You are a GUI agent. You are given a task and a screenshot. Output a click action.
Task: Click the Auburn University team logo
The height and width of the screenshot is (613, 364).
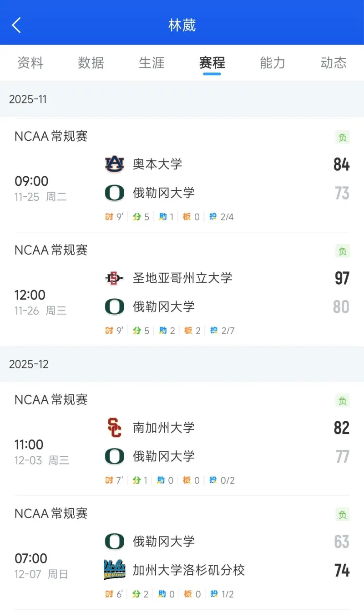tap(114, 164)
